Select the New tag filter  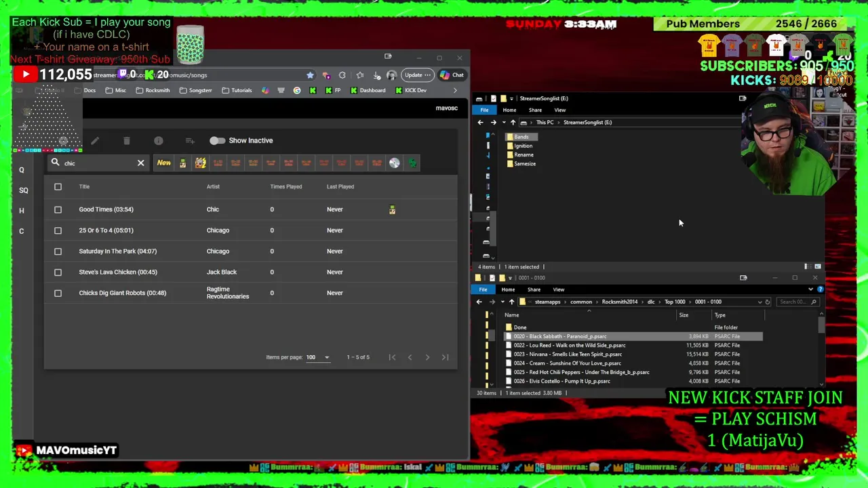pos(164,163)
